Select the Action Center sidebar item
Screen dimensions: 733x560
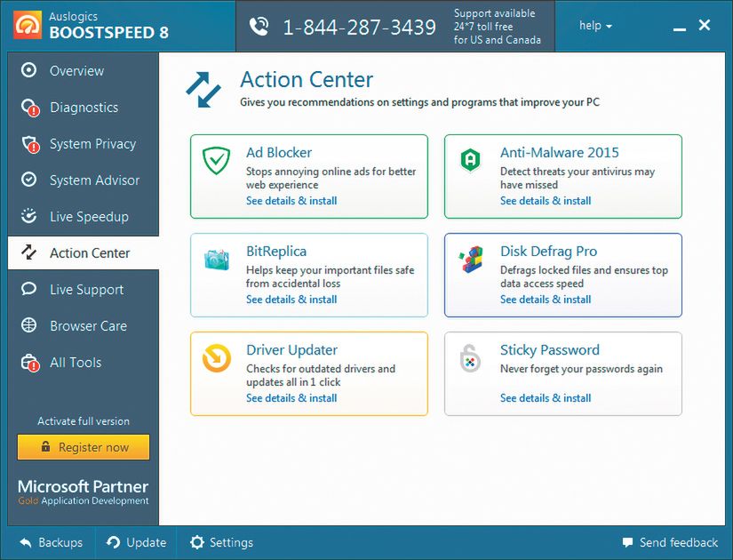tap(84, 252)
